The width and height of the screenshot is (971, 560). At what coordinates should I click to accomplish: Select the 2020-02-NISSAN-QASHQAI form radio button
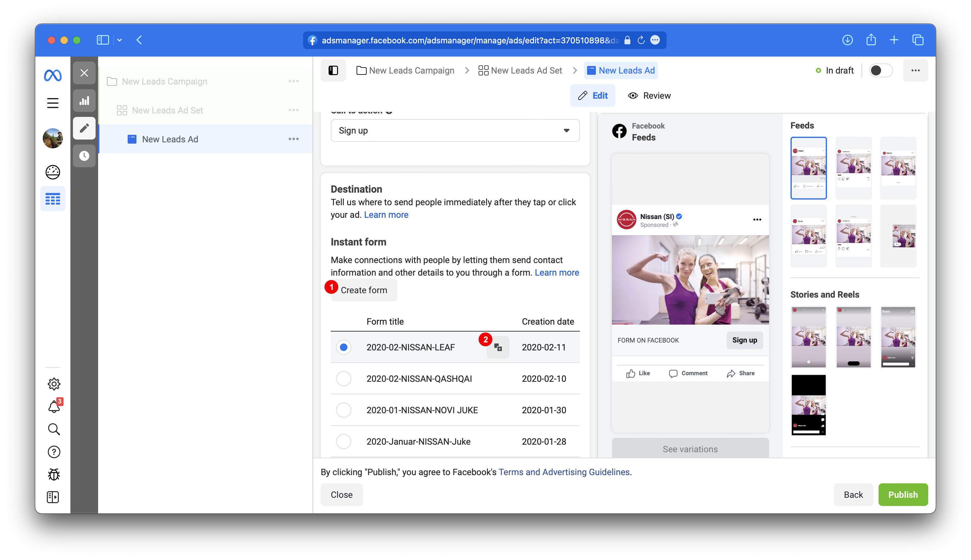pos(343,379)
